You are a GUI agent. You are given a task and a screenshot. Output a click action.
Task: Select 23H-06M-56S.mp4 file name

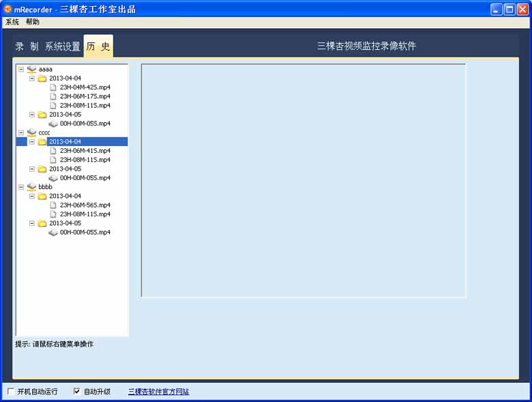pos(85,205)
